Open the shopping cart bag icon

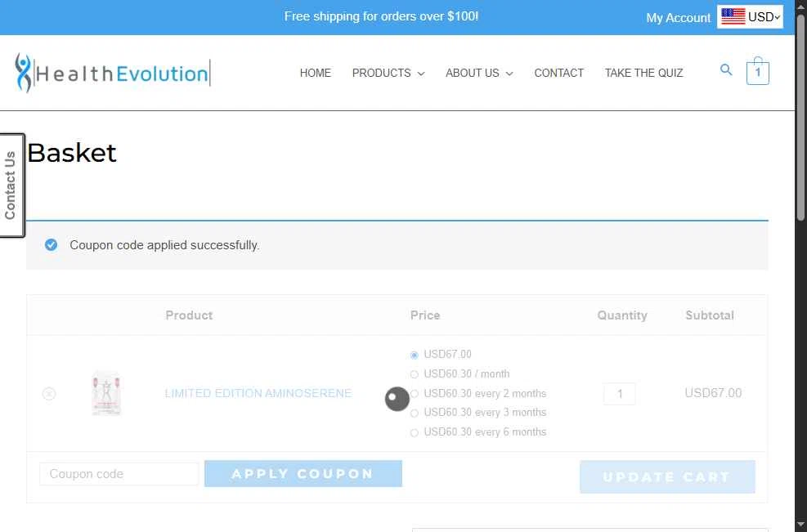tap(758, 70)
